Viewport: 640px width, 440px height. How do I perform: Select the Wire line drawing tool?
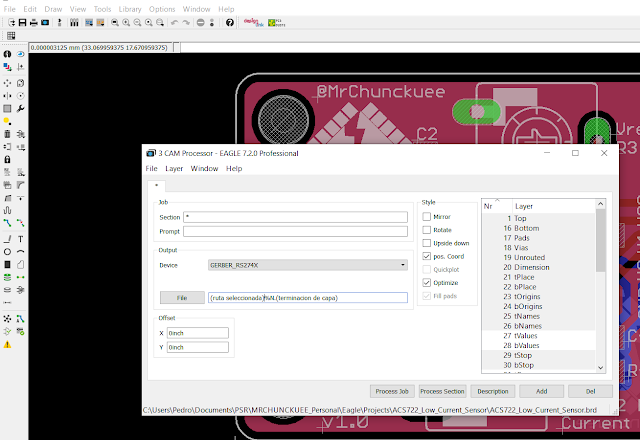coord(7,239)
